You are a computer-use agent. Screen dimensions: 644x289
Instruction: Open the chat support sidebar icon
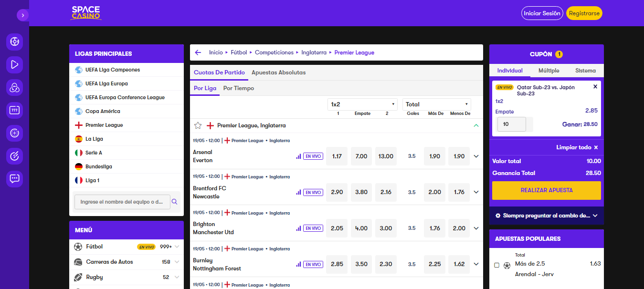pyautogui.click(x=14, y=179)
